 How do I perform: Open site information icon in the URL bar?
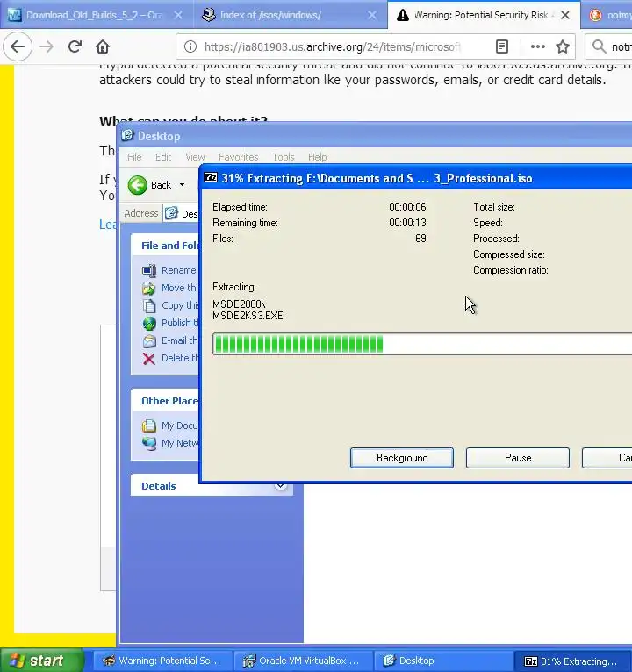coord(190,46)
